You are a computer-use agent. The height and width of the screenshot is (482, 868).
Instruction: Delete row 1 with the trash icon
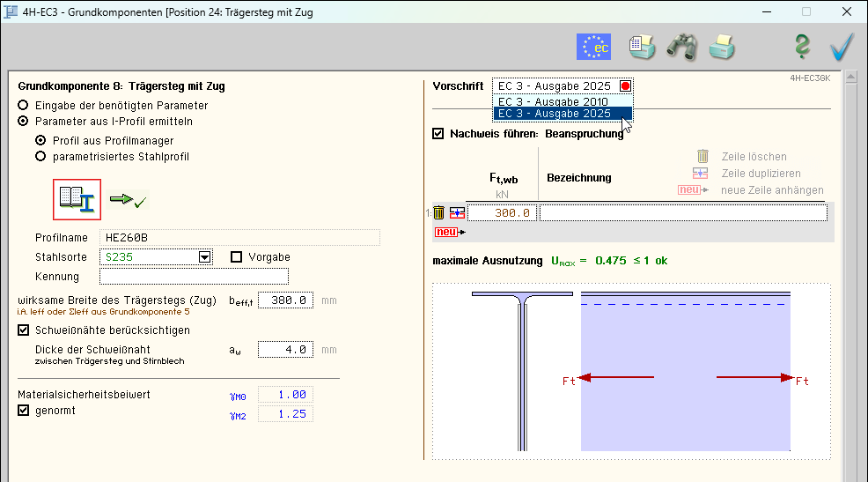click(x=438, y=212)
